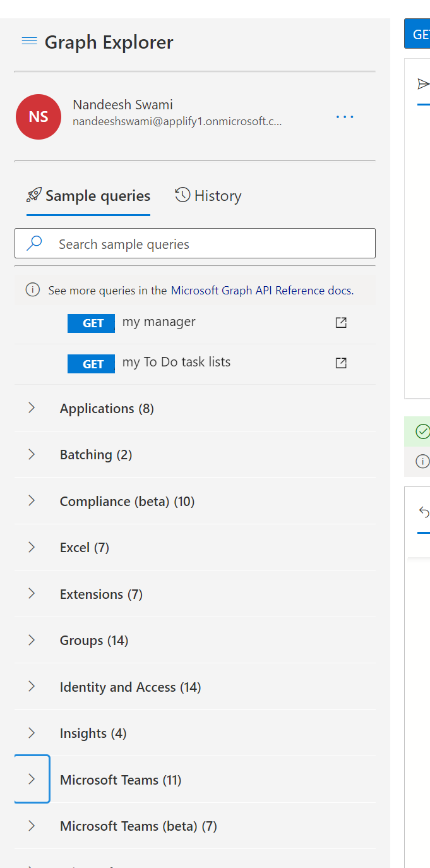
Task: Expand the Groups (14) category chevron
Action: pos(32,640)
